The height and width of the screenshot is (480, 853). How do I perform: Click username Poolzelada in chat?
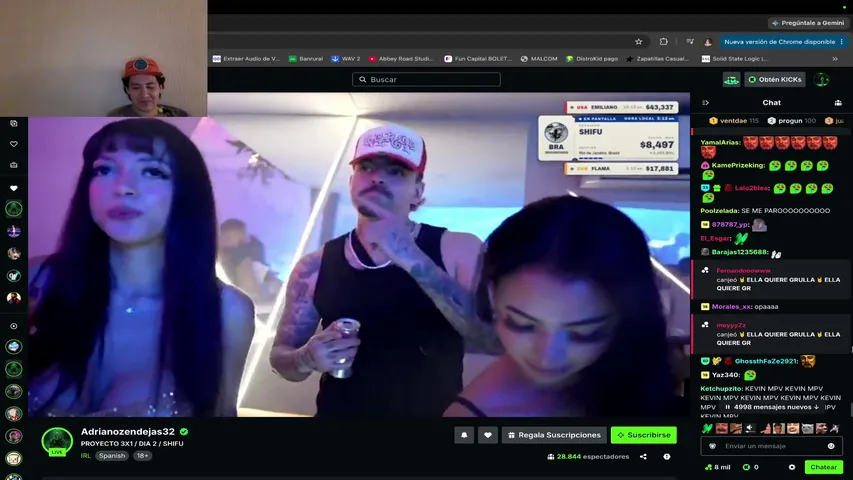tap(719, 211)
